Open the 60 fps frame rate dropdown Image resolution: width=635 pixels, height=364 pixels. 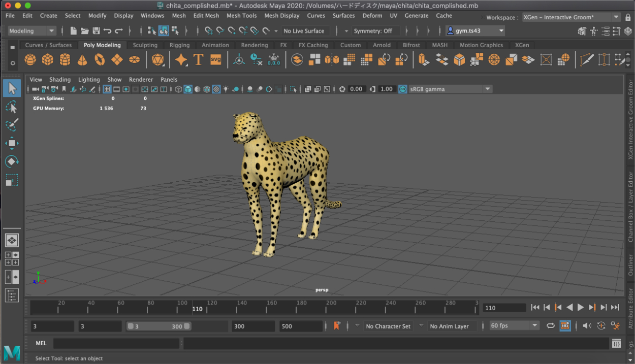(x=534, y=326)
